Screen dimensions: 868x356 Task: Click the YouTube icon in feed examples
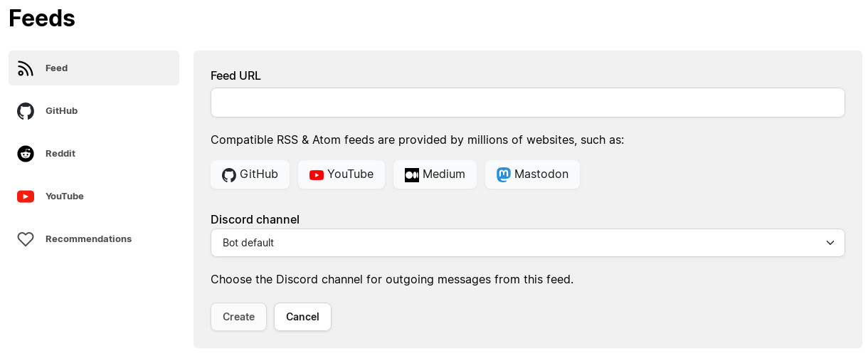click(x=317, y=175)
